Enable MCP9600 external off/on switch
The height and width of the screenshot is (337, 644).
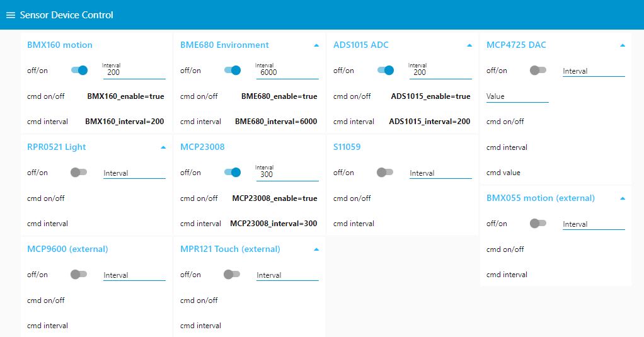click(x=79, y=274)
